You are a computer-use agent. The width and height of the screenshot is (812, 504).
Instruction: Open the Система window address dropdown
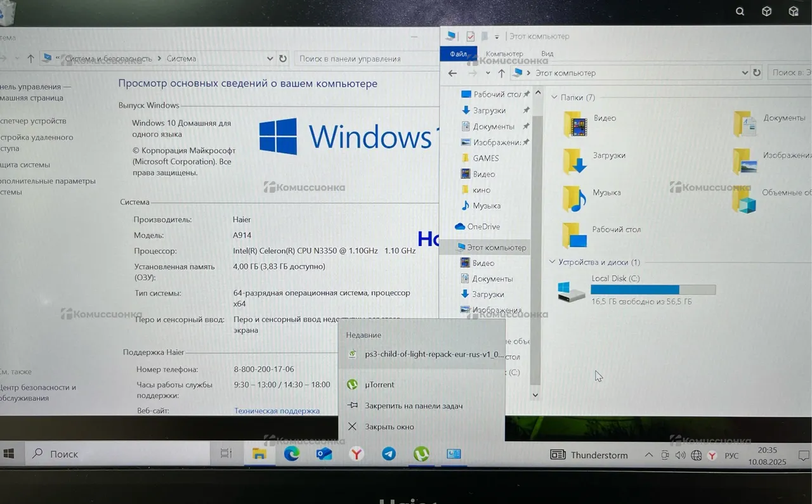click(x=270, y=58)
